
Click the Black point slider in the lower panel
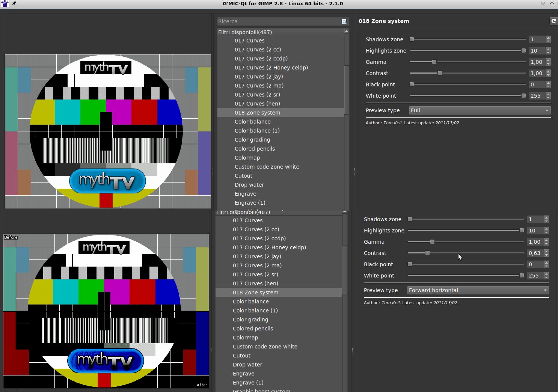tap(466, 264)
